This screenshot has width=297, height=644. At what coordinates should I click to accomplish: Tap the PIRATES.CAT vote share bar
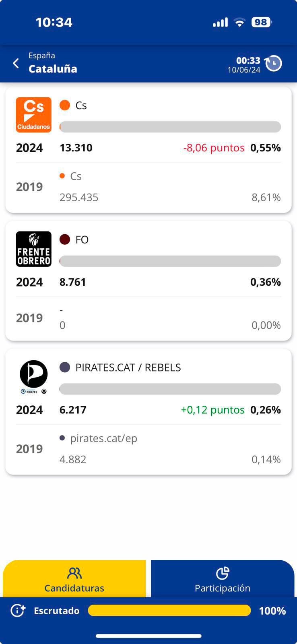[x=170, y=389]
